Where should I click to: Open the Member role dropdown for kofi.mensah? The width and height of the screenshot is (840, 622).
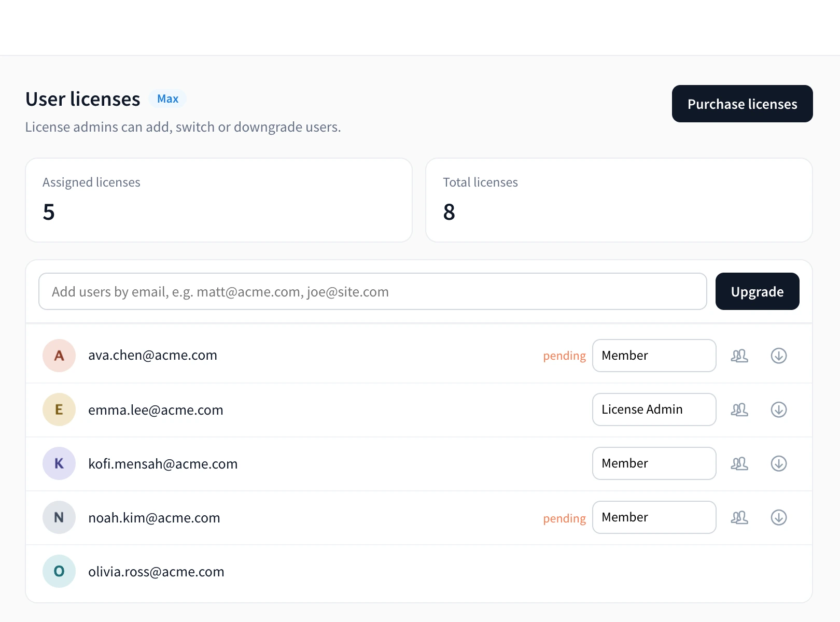654,463
